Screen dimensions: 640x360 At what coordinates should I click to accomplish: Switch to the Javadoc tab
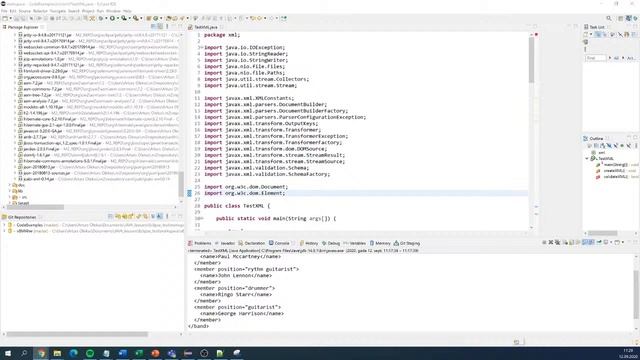coord(225,243)
